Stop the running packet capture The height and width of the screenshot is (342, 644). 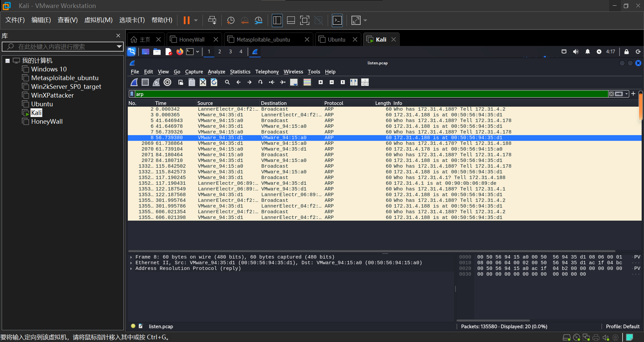145,82
